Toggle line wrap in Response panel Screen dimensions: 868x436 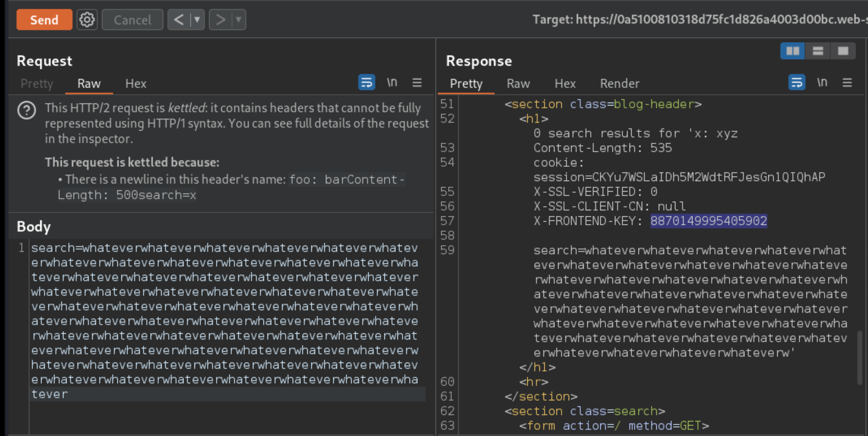[x=797, y=83]
